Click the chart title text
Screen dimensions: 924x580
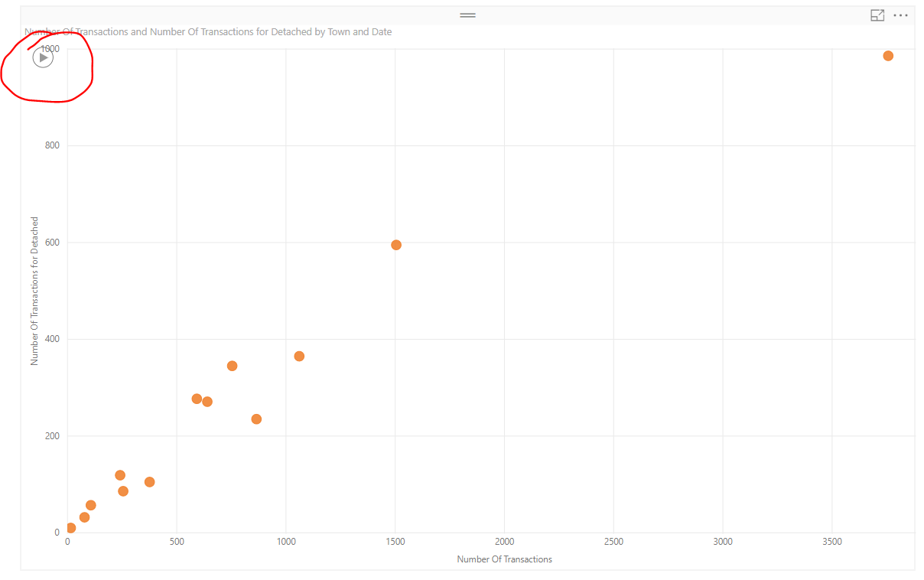(208, 32)
